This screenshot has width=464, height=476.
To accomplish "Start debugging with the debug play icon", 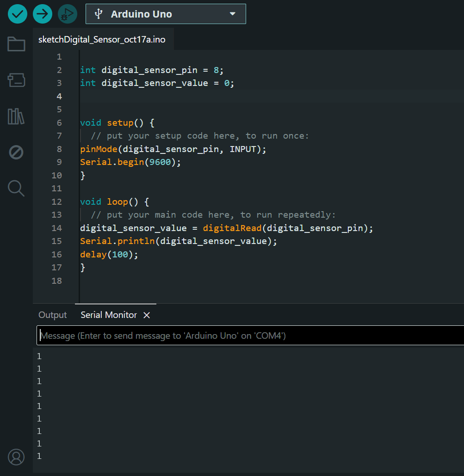I will pyautogui.click(x=68, y=14).
